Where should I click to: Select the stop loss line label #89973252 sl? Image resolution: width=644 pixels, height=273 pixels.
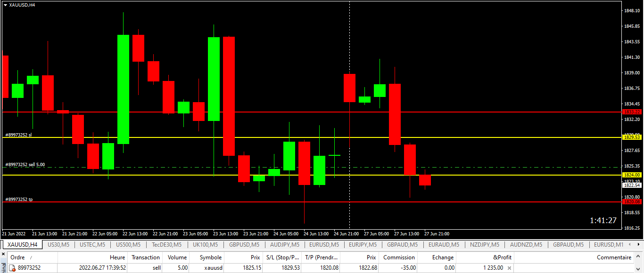click(19, 135)
